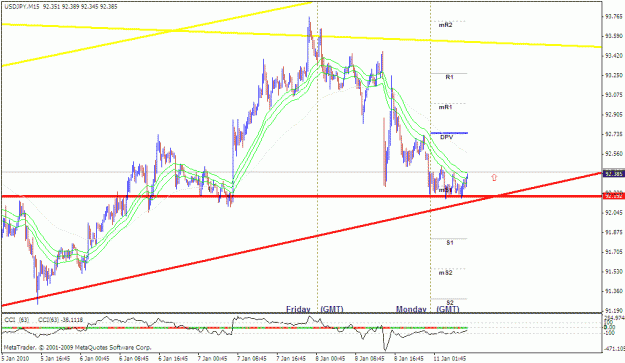Click the 93.420 price axis value

(614, 55)
